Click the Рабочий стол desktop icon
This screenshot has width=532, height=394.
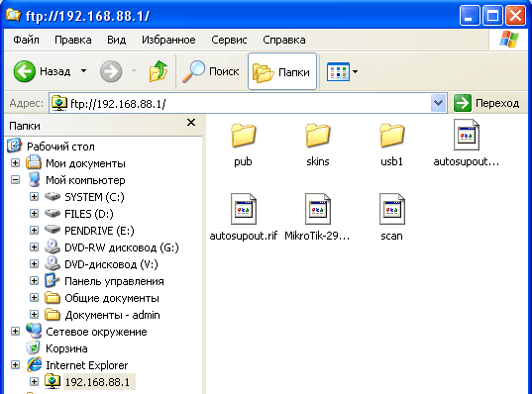coord(14,146)
